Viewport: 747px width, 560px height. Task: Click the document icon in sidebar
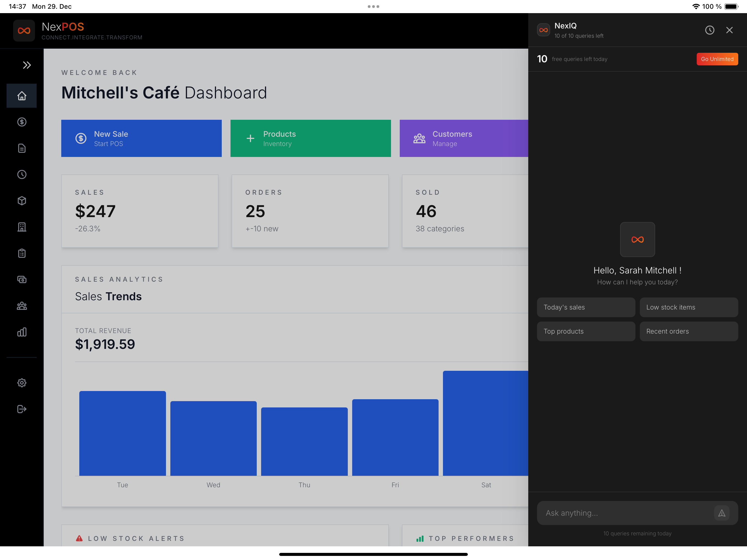pos(22,148)
